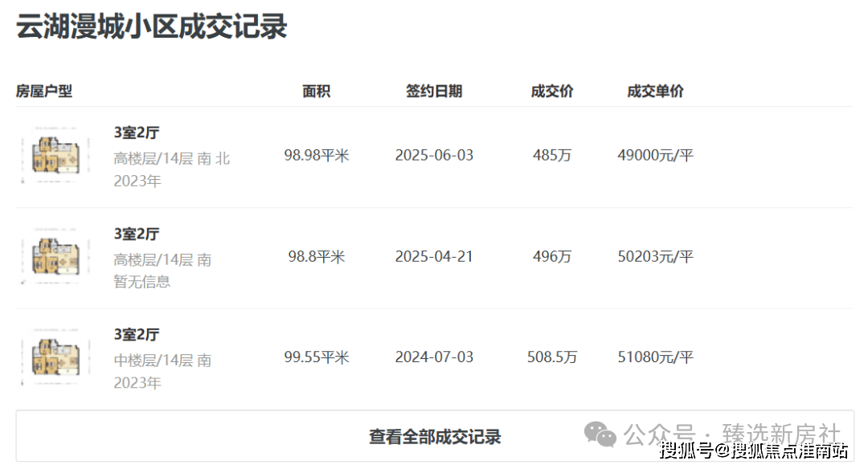Open the third row floor plan thumbnail

[x=53, y=356]
